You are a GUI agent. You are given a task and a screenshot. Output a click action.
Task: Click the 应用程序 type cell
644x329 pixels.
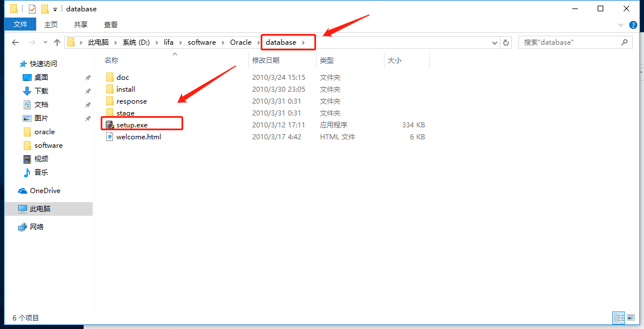[334, 125]
